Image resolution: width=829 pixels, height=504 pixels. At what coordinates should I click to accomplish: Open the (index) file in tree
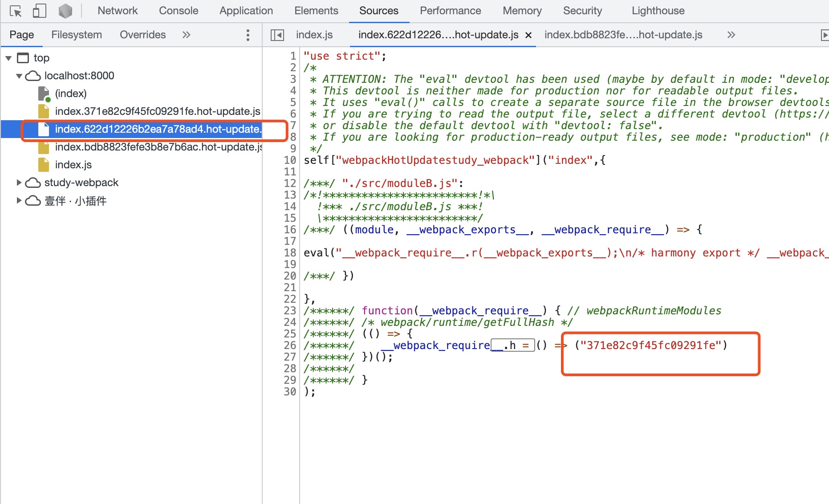pyautogui.click(x=71, y=93)
